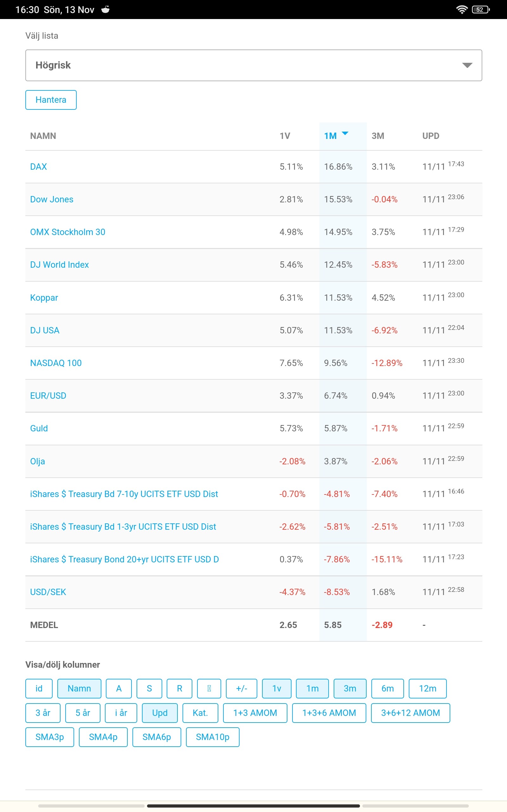
Task: Show the +/- change column
Action: pyautogui.click(x=241, y=689)
